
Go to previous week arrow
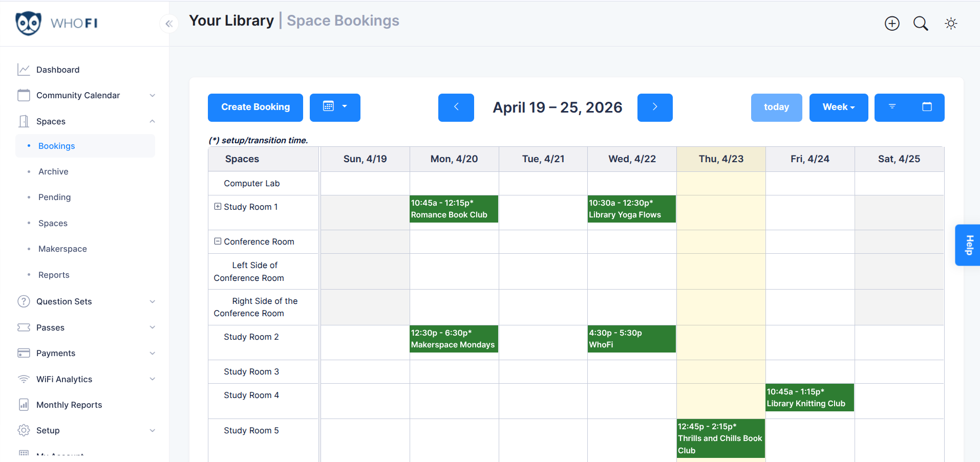click(456, 107)
